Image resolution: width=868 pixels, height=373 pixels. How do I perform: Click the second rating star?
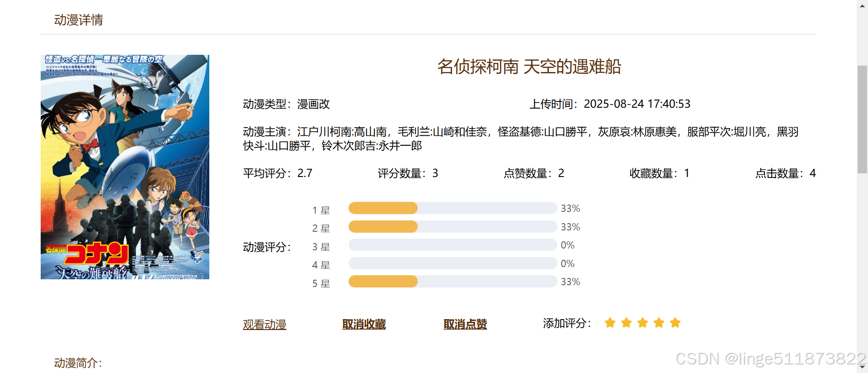pos(626,323)
